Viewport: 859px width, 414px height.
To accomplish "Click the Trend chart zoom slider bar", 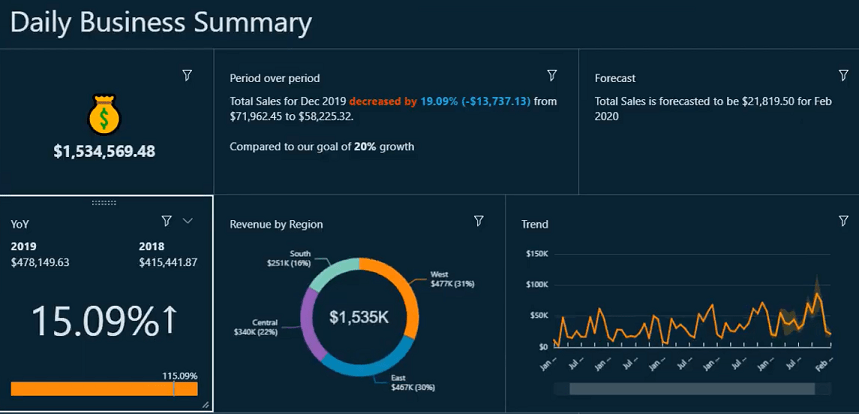I will pos(690,388).
